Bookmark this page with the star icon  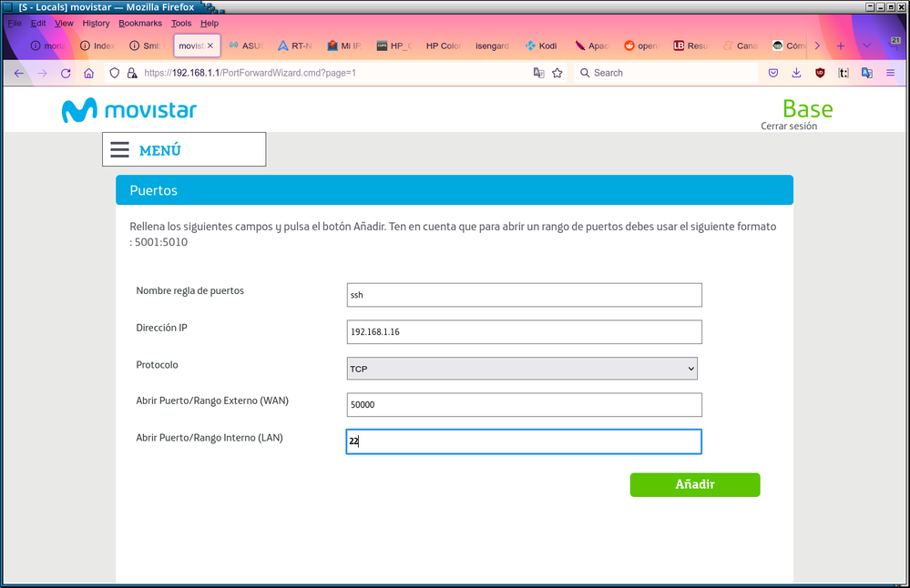click(x=557, y=73)
